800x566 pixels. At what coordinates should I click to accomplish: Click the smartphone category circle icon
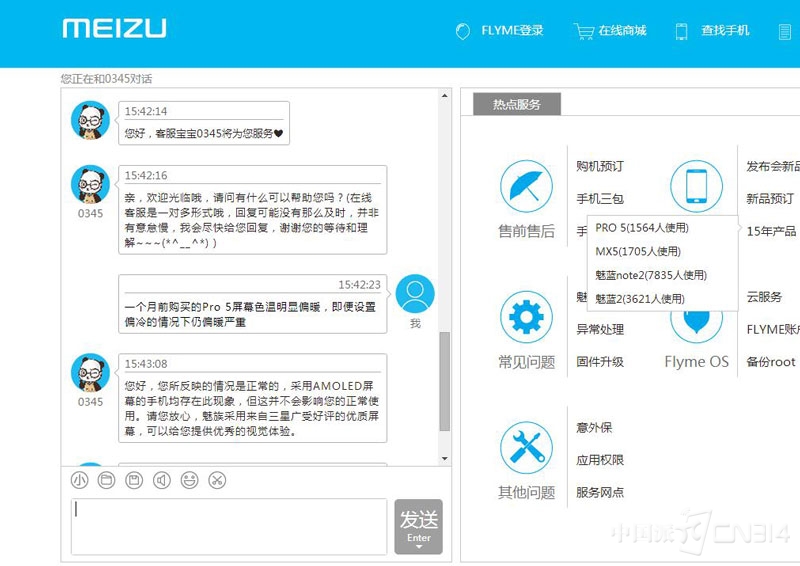pos(696,186)
